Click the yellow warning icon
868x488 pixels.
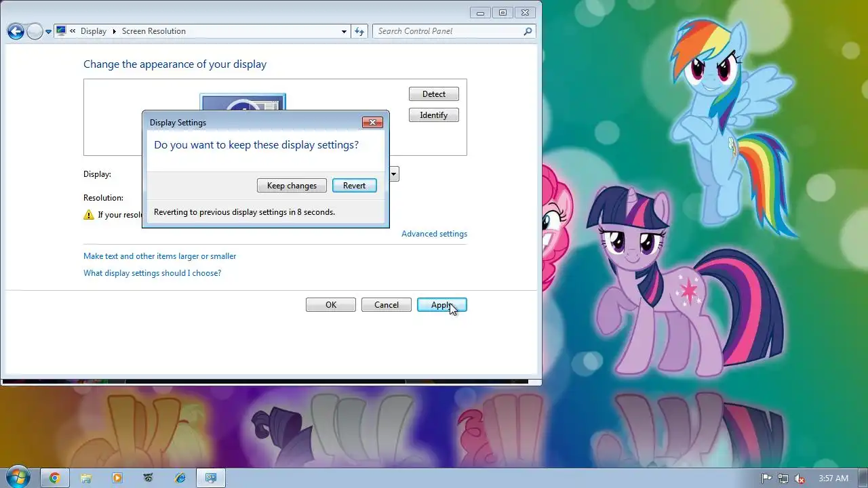point(89,215)
